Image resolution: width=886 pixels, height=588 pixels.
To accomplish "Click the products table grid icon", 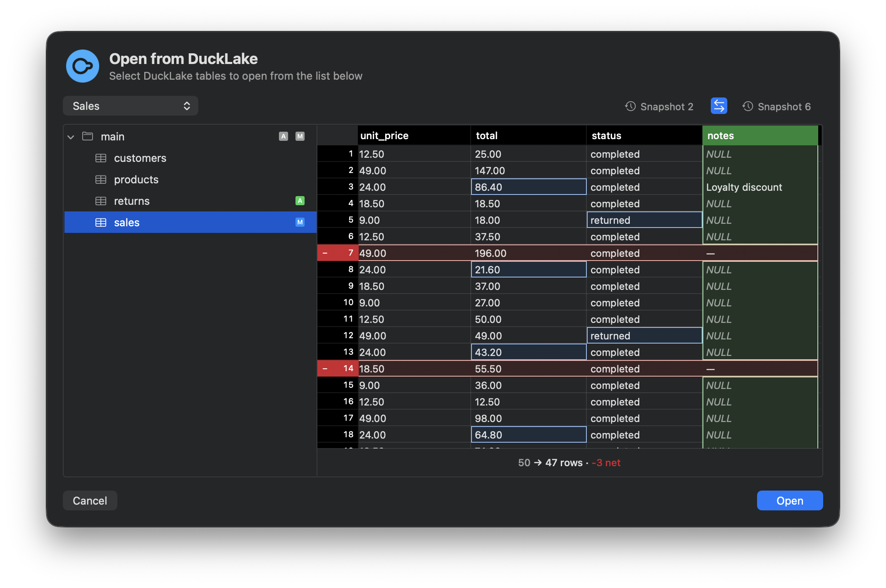I will pyautogui.click(x=101, y=180).
